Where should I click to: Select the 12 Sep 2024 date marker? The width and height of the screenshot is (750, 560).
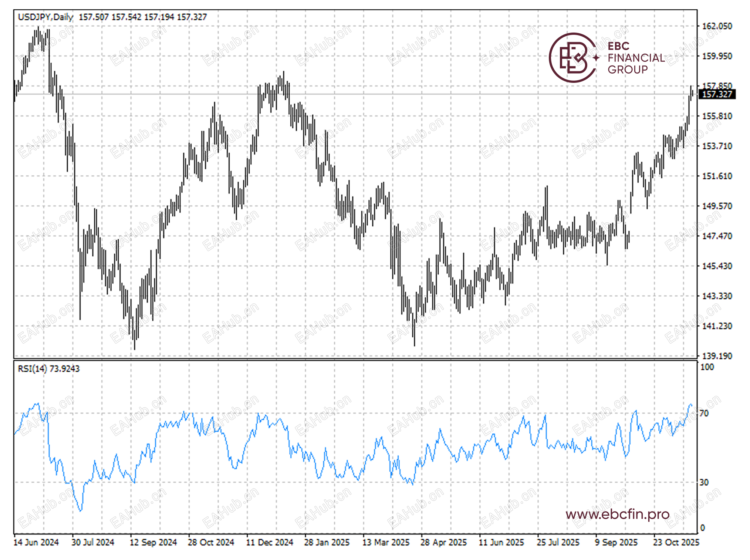(153, 542)
